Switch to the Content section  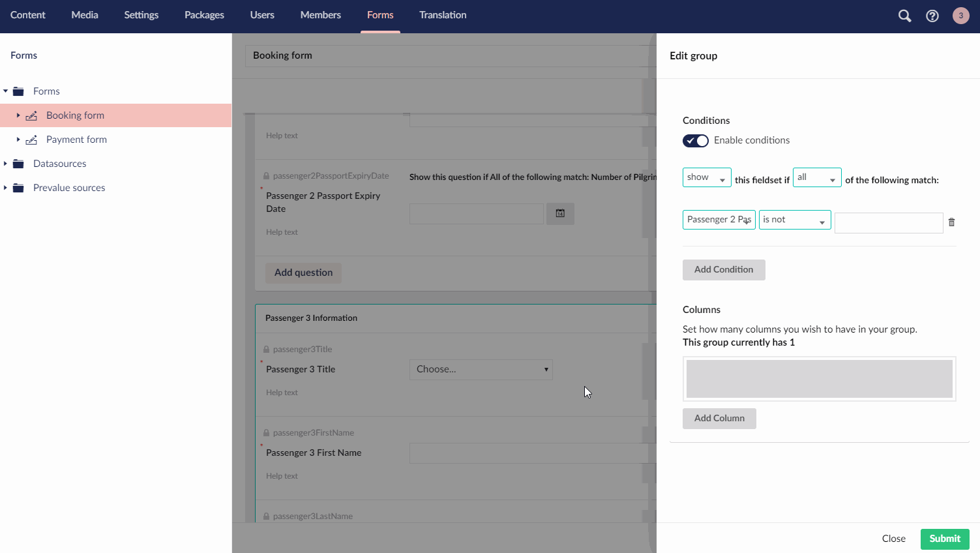click(x=27, y=15)
